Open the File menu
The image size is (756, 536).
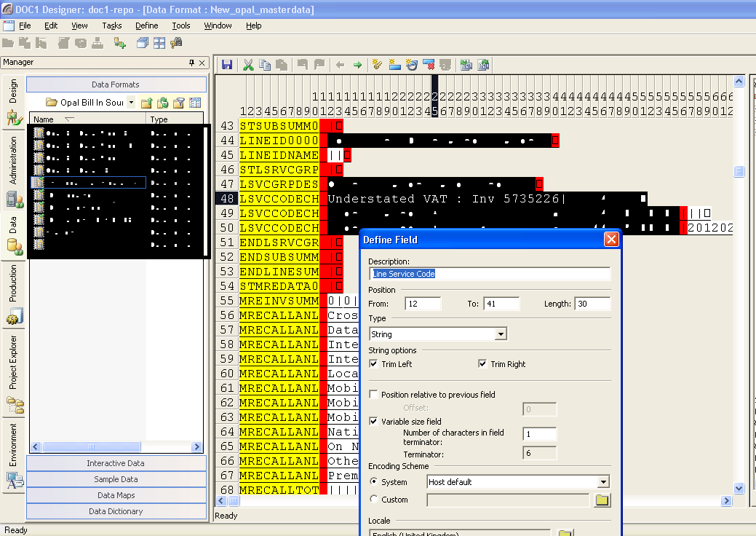point(25,25)
